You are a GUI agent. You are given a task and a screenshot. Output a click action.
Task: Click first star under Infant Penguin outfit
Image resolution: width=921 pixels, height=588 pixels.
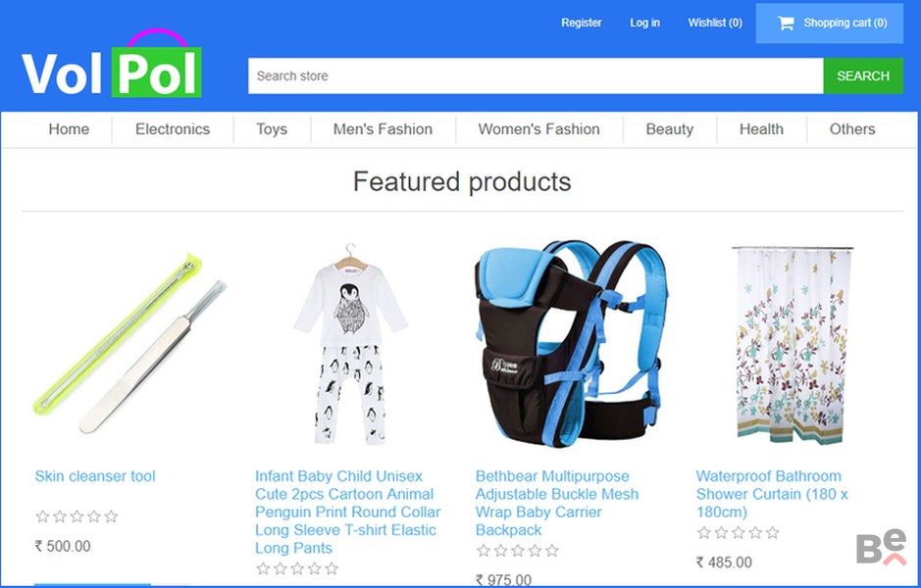[263, 568]
